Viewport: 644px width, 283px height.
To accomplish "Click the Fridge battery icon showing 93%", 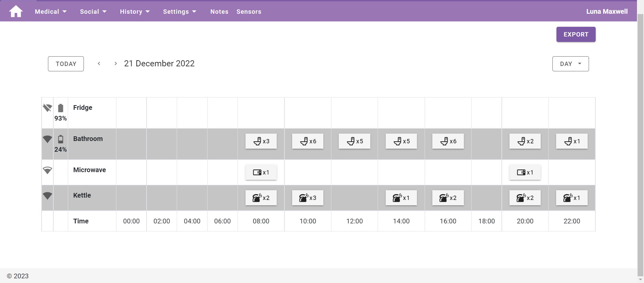I will (60, 108).
